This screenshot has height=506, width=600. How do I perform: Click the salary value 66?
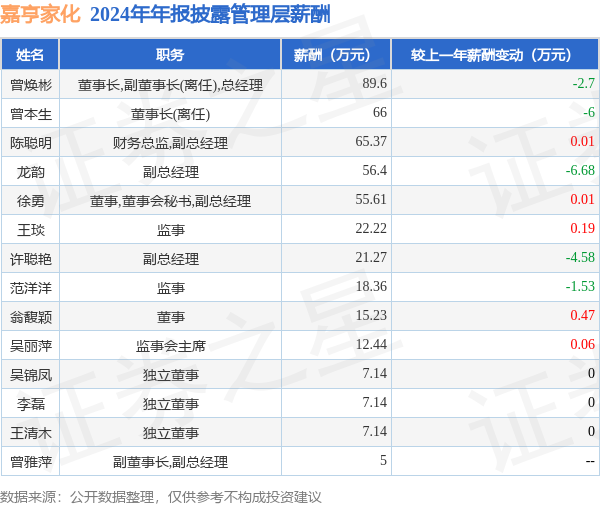click(x=380, y=112)
